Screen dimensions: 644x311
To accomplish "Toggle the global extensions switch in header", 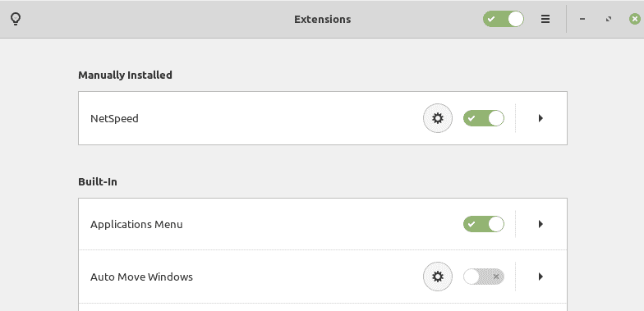I will [503, 19].
